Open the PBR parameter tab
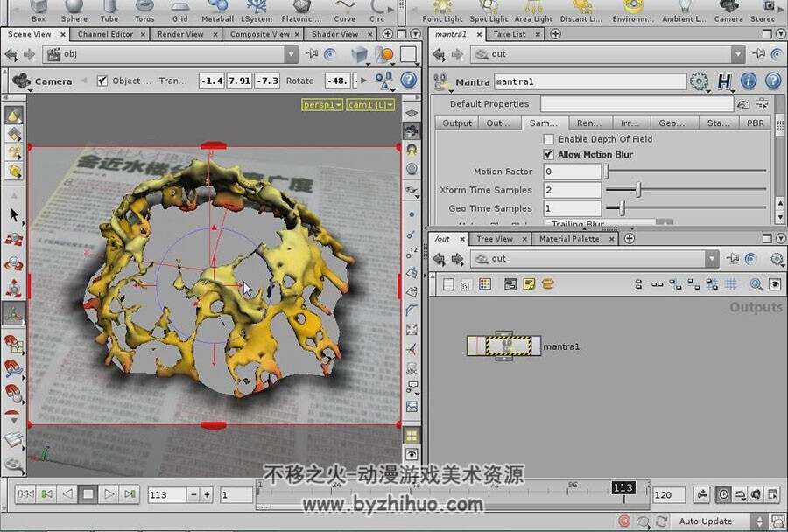The width and height of the screenshot is (788, 532). click(x=755, y=122)
